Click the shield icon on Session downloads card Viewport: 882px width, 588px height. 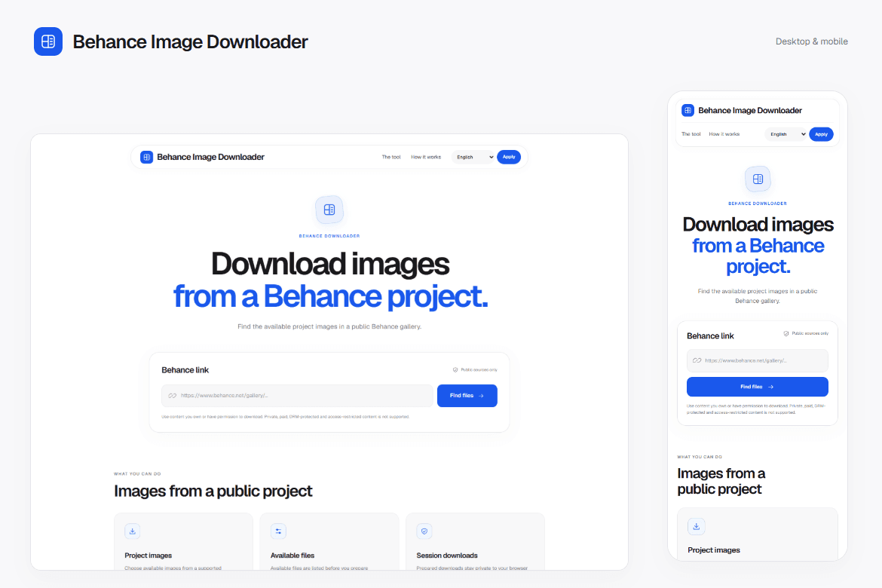[x=424, y=531]
